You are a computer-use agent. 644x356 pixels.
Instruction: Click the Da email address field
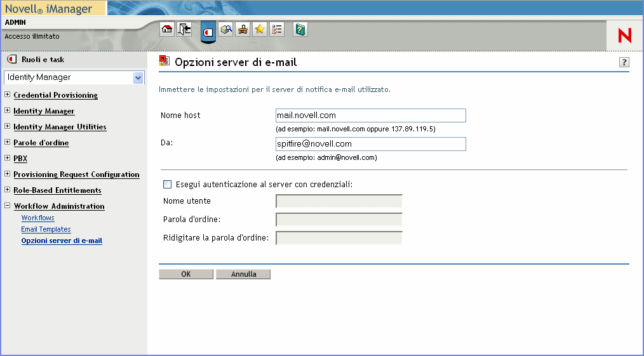(x=370, y=144)
